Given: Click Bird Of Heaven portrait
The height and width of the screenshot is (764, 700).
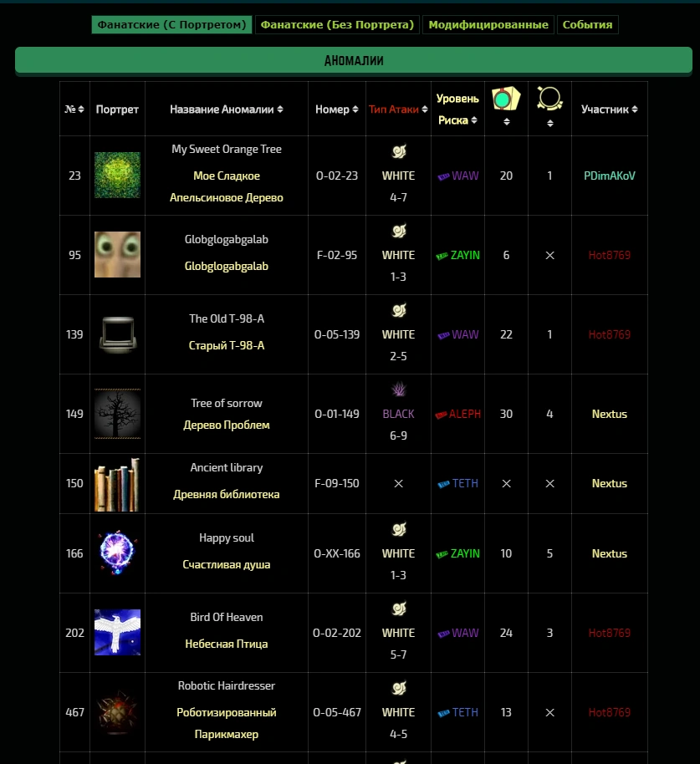Looking at the screenshot, I should click(x=117, y=633).
